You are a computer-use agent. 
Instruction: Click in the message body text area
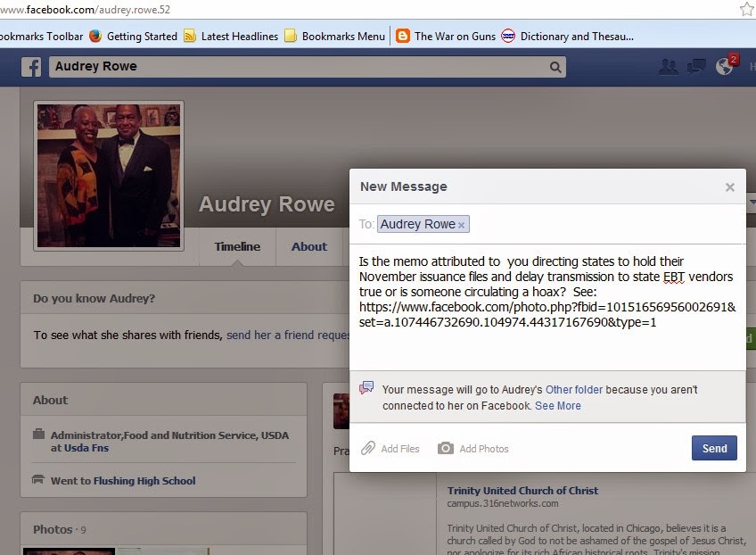[x=547, y=308]
